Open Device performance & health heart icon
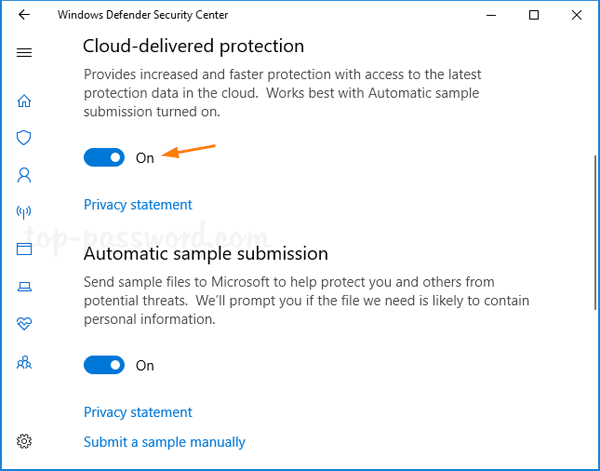Screen dimensions: 600x471 click(25, 324)
